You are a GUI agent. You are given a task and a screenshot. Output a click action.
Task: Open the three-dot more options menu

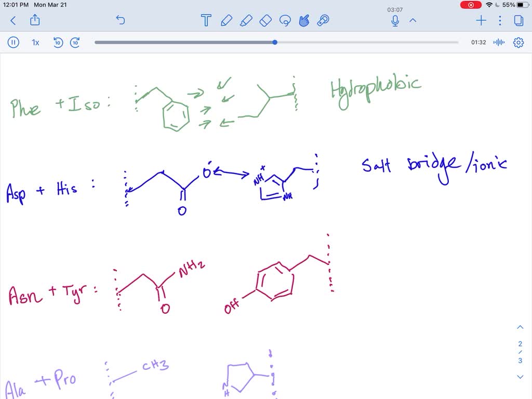pos(500,21)
